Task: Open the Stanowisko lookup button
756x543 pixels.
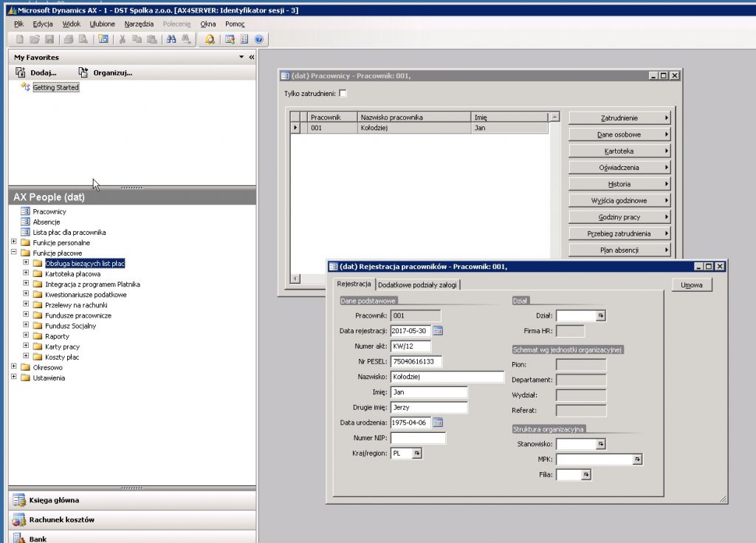Action: [x=601, y=444]
